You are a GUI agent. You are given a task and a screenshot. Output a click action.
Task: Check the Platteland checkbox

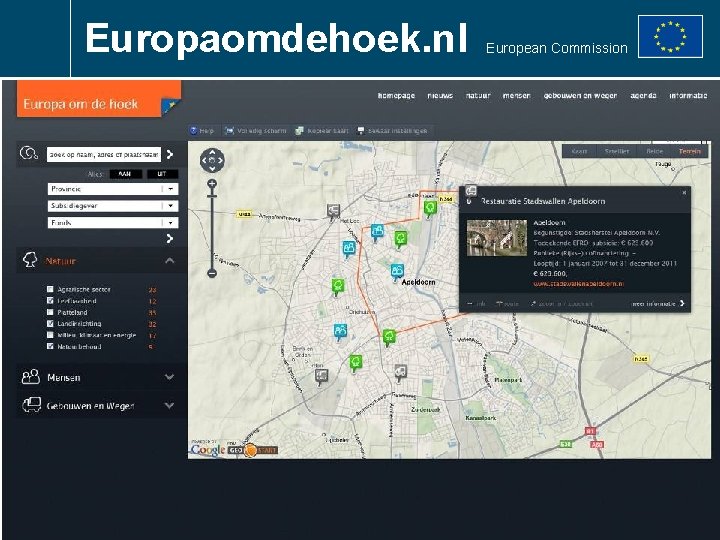click(50, 312)
